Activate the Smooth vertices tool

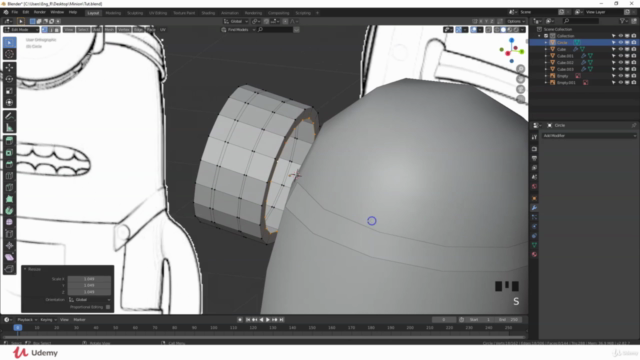pyautogui.click(x=9, y=222)
